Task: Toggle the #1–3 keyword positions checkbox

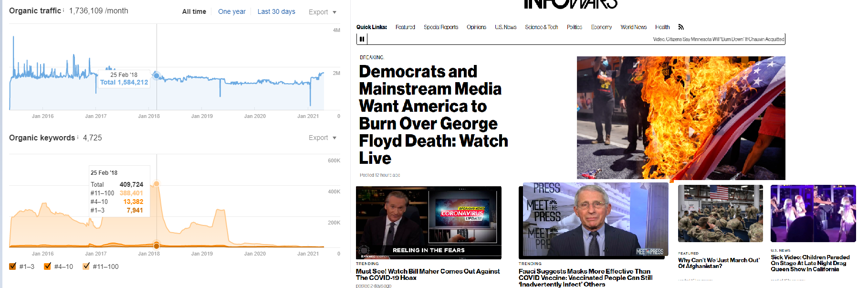Action: pyautogui.click(x=13, y=266)
